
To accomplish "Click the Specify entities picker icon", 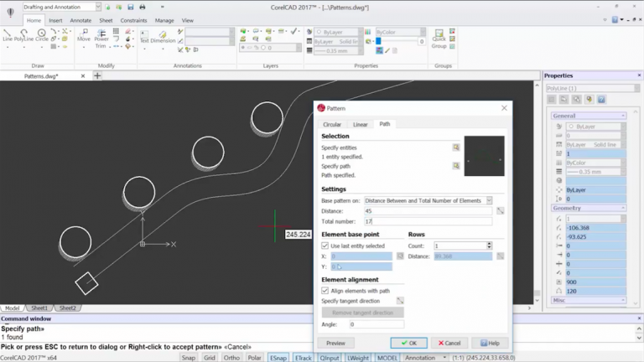I will pos(456,147).
